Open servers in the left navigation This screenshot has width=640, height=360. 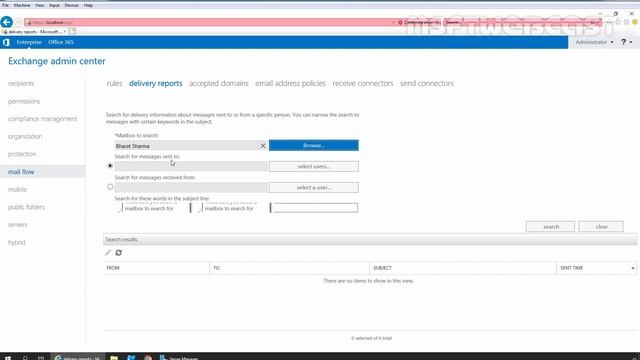[x=17, y=224]
